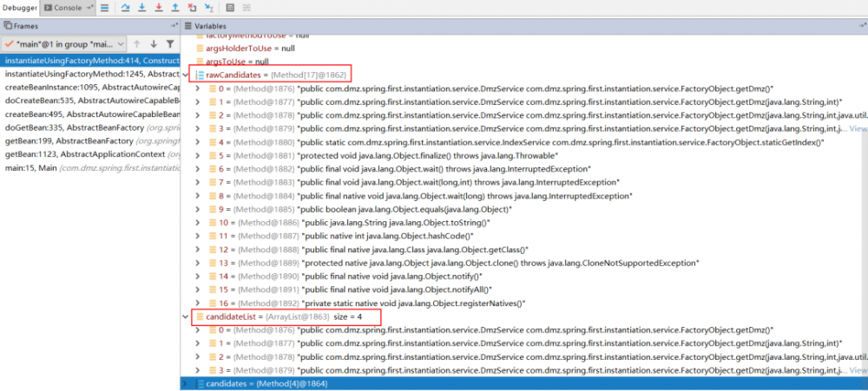Viewport: 868px width, 391px height.
Task: Open the Evaluate Expression calculator icon
Action: click(x=230, y=8)
